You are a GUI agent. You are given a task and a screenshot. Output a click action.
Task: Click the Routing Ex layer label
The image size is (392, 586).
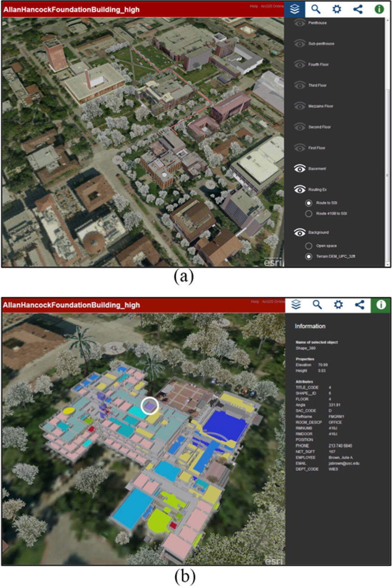318,190
